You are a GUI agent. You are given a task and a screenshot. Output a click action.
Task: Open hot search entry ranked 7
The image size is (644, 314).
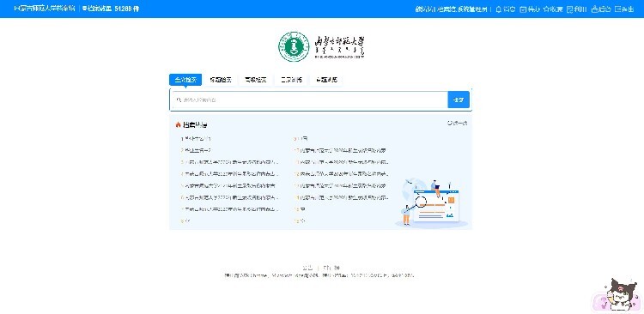point(230,209)
